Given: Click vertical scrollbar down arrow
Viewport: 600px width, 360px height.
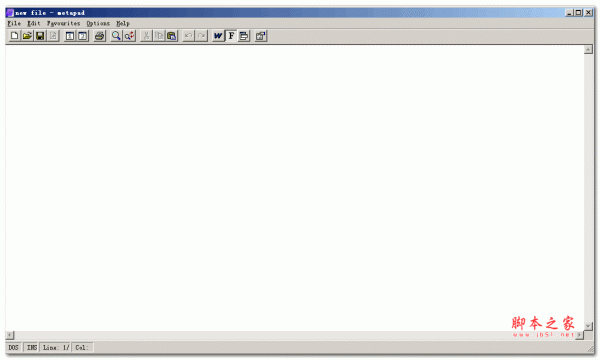Looking at the screenshot, I should coord(589,326).
